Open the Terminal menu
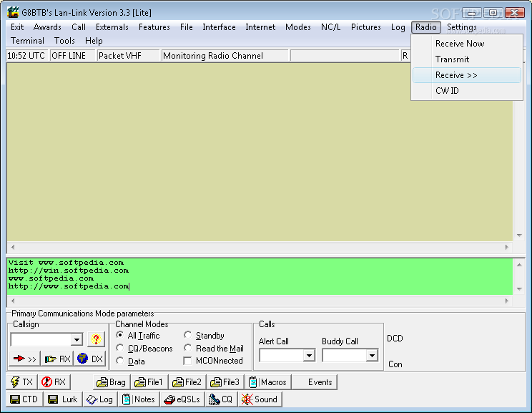 (27, 41)
